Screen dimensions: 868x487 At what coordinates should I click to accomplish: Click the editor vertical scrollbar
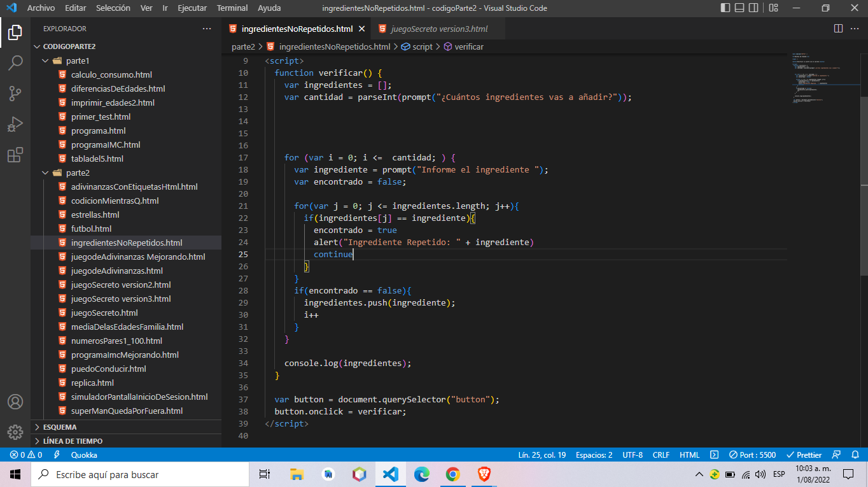point(864,185)
